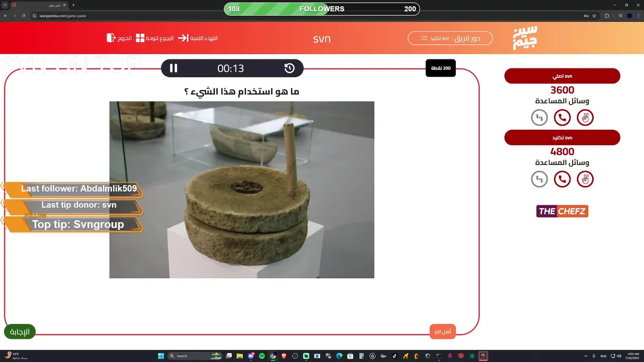The image size is (644, 362).
Task: Go back in browser
Action: coord(5,16)
